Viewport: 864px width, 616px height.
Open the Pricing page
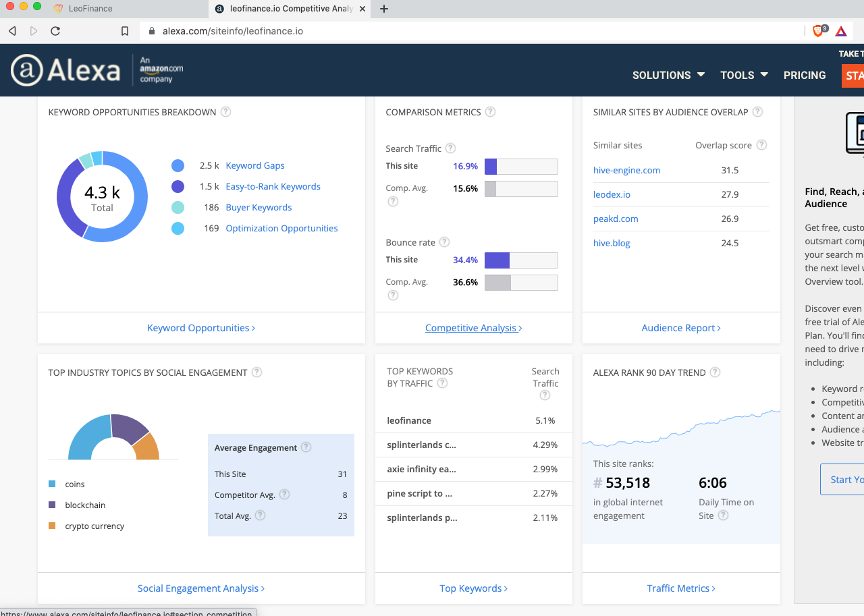(x=805, y=75)
